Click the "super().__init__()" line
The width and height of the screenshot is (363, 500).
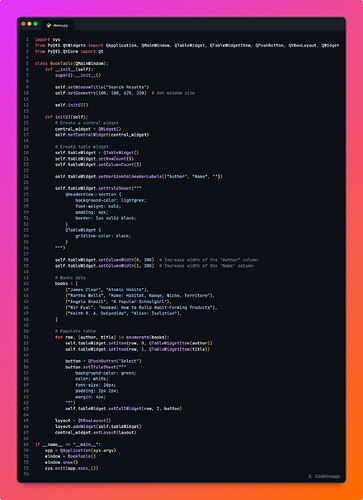pos(78,75)
